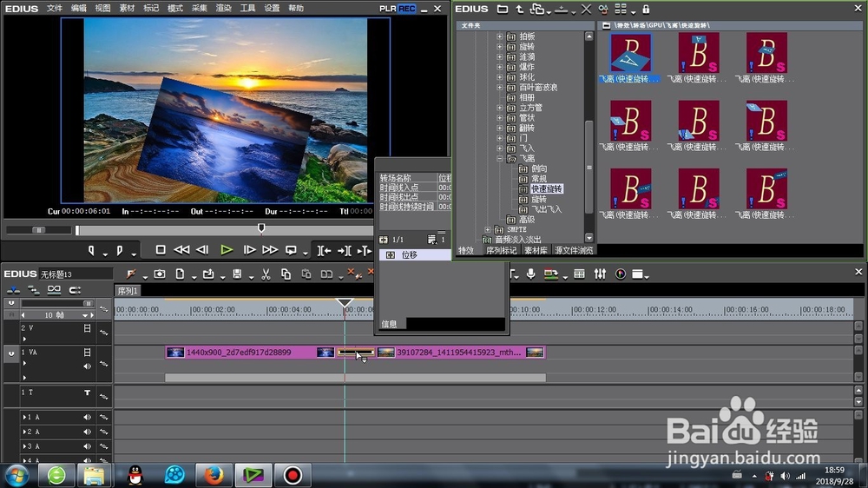Start playback with the green Play button
The image size is (868, 488).
[x=227, y=250]
